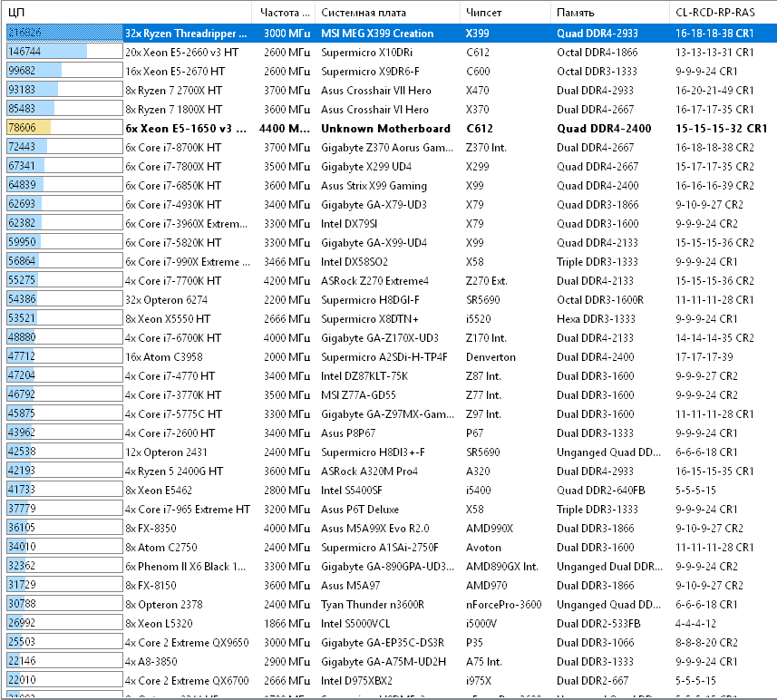Click the CL-RCD-RP-RAS column header
Image resolution: width=777 pixels, height=700 pixels.
[x=723, y=13]
